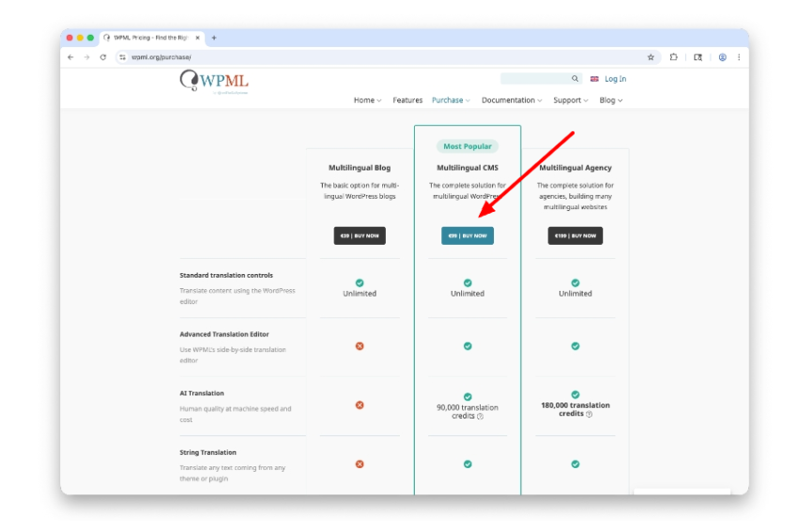Click the Log in link

tap(615, 79)
